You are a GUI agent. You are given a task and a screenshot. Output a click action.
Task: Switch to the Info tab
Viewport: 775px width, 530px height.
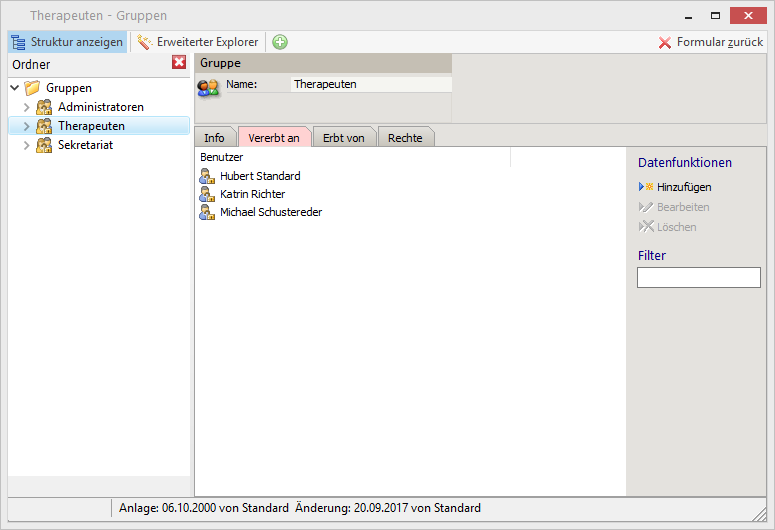(215, 138)
